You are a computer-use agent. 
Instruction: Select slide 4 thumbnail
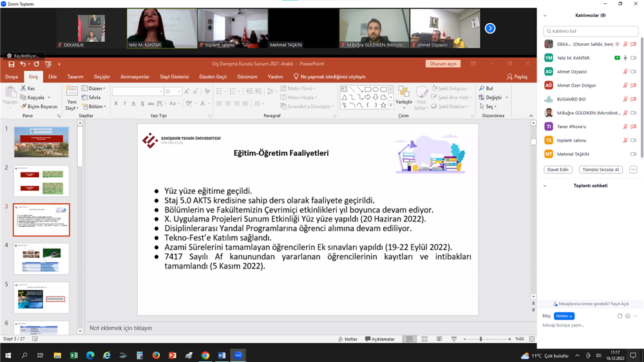click(x=41, y=258)
